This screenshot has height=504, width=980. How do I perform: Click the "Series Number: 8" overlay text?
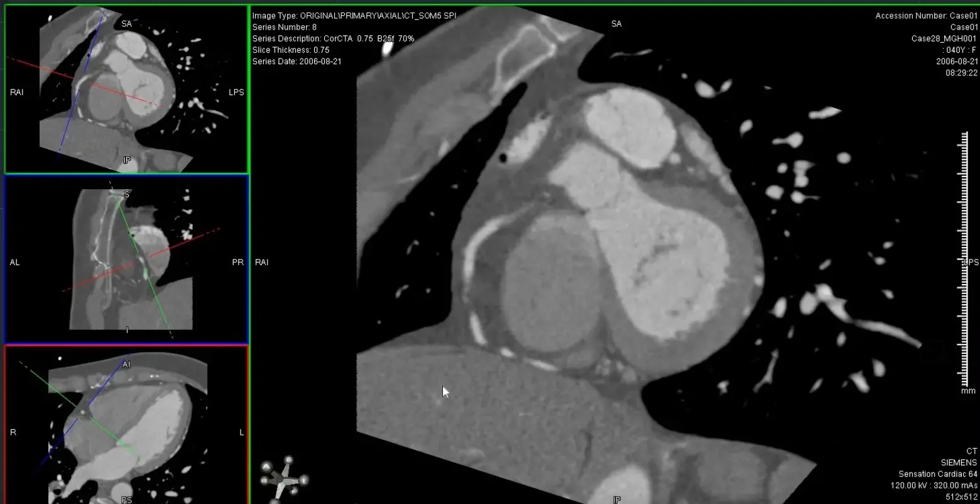click(285, 27)
